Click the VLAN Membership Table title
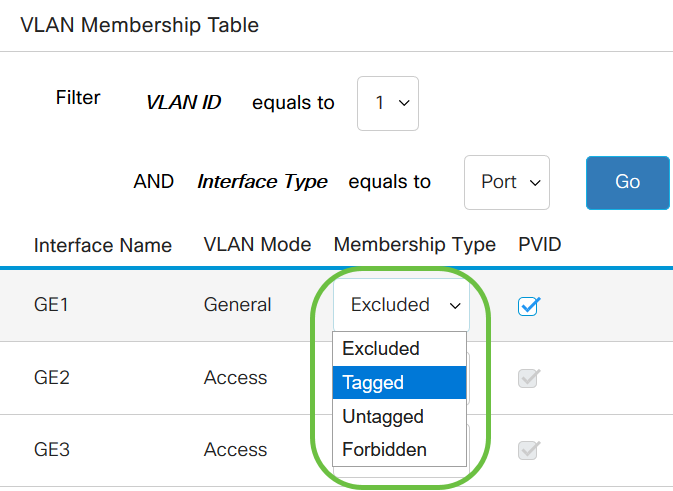The height and width of the screenshot is (491, 673). (139, 26)
